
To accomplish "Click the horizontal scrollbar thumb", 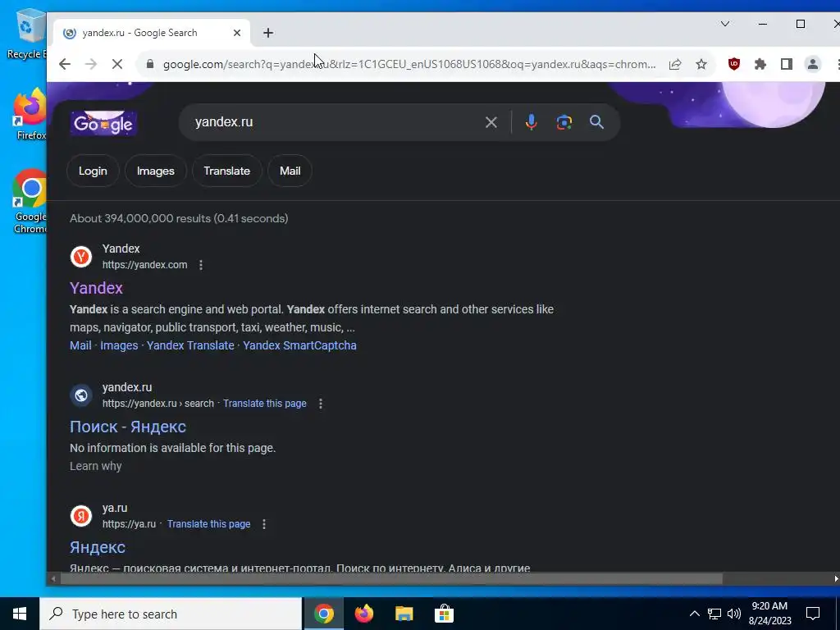I will (391, 578).
